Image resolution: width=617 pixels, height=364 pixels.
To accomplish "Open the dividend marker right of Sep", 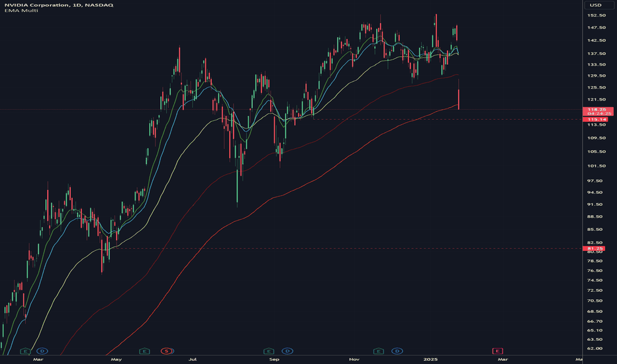I will [287, 351].
